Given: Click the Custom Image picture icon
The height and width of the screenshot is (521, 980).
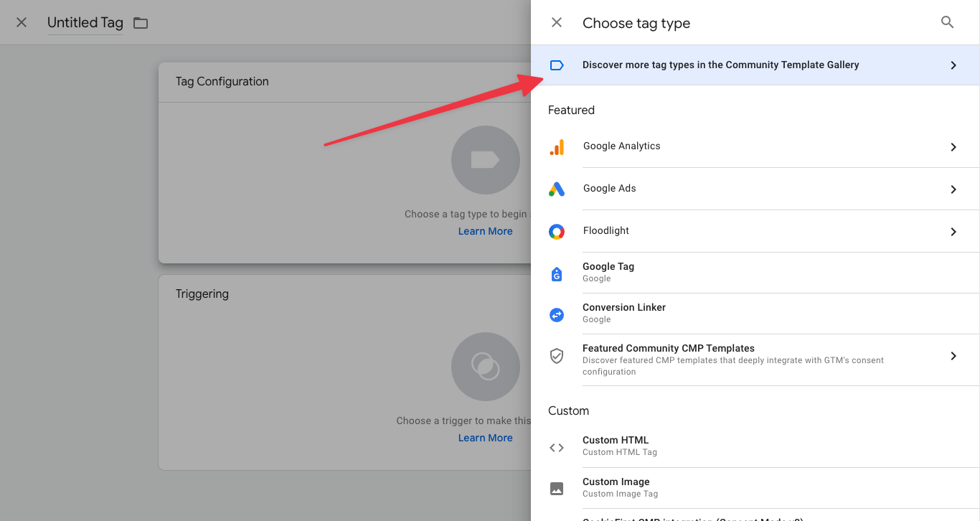Looking at the screenshot, I should pyautogui.click(x=557, y=489).
